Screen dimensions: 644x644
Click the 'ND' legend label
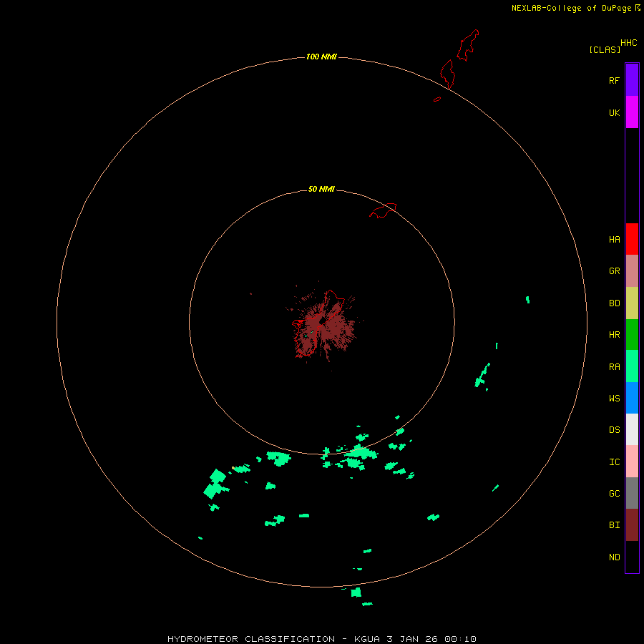click(x=615, y=557)
